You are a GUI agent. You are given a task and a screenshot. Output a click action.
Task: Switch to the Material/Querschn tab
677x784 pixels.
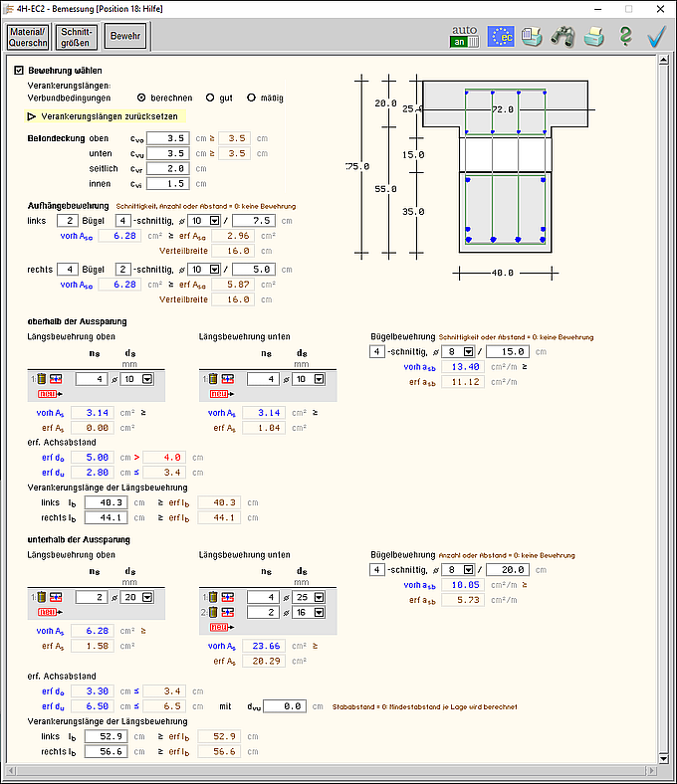click(28, 38)
